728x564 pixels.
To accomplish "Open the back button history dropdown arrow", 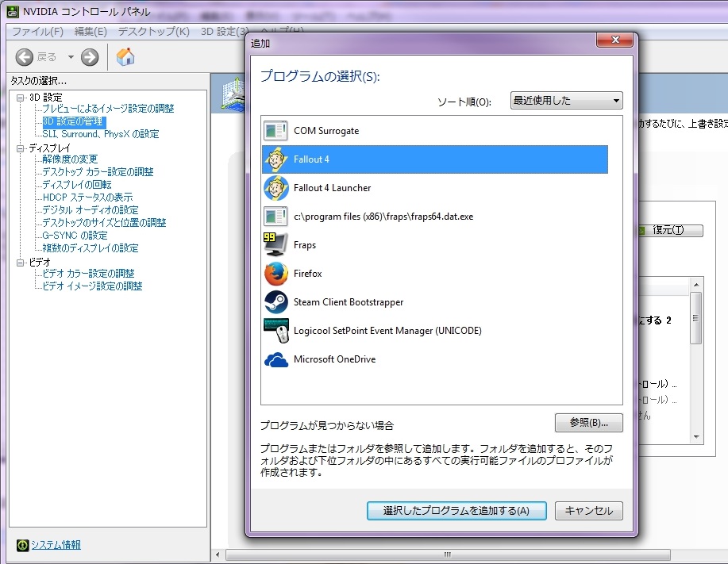I will [71, 57].
